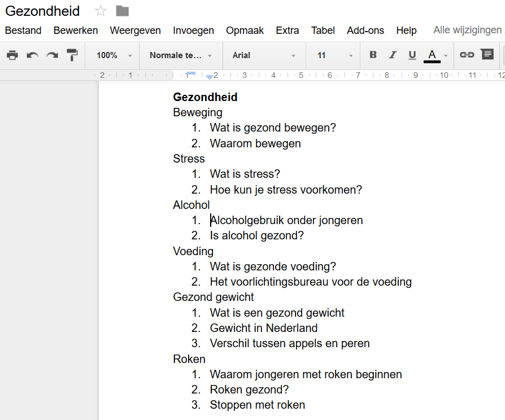This screenshot has width=505, height=420.
Task: Open the Normale tekst style dropdown
Action: [181, 55]
